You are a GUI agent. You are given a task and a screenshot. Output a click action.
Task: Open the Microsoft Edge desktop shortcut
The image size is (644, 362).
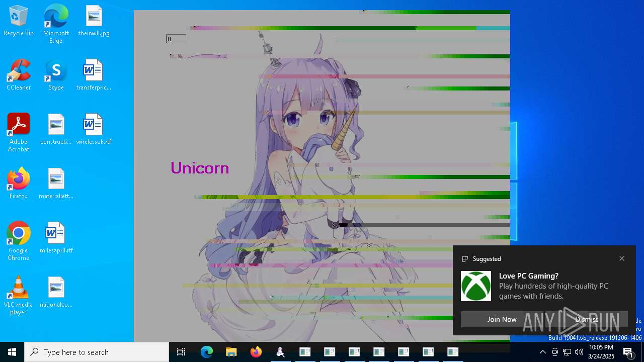pyautogui.click(x=56, y=24)
